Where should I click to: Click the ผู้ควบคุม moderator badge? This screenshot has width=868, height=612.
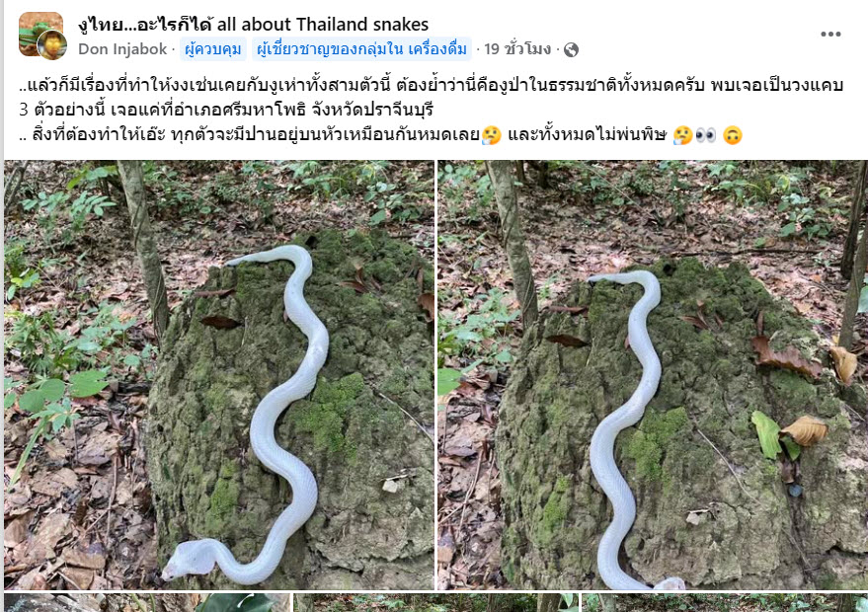click(x=213, y=49)
